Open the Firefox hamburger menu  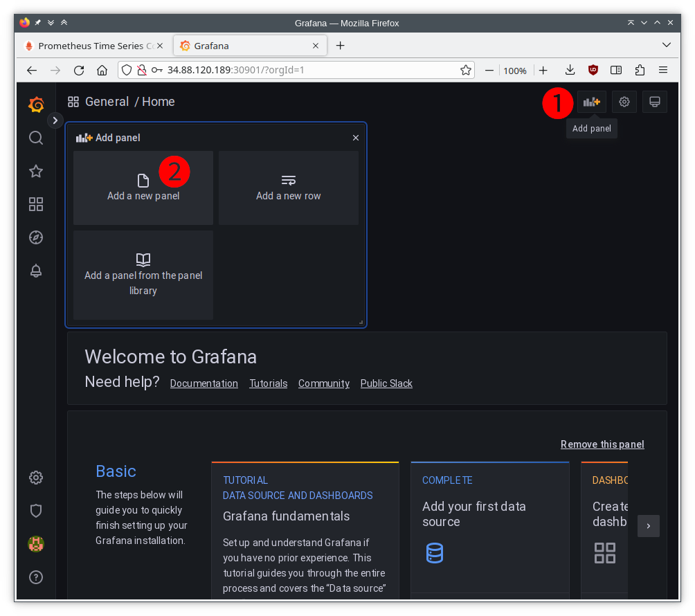663,70
